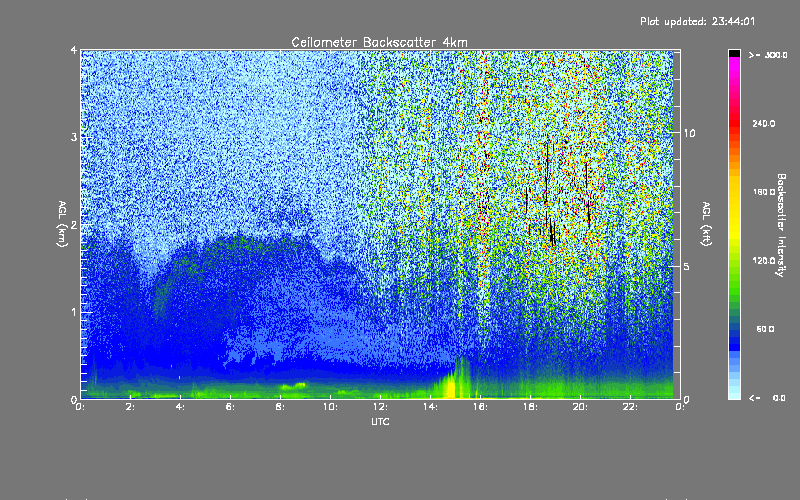Viewport: 800px width, 500px height.
Task: Click the '10:' hour label on time axis
Action: [330, 407]
